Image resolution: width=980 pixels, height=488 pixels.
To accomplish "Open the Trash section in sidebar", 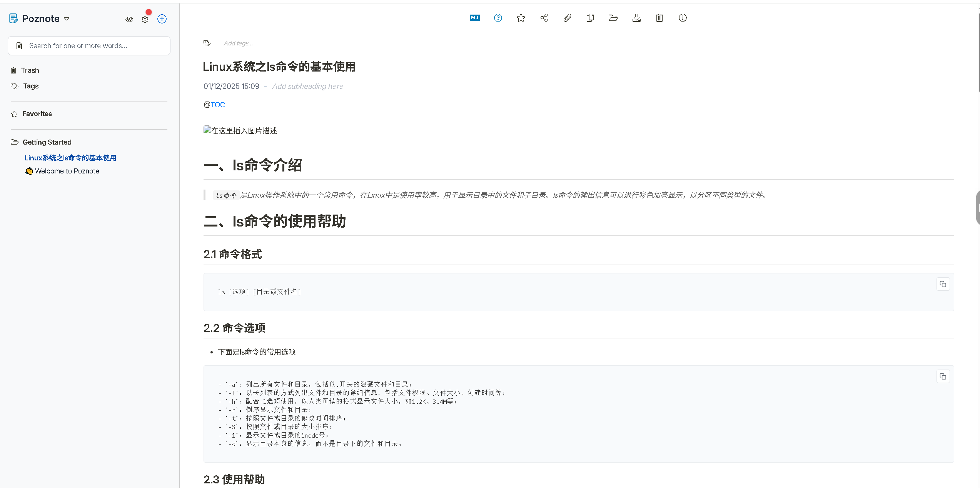I will pos(30,70).
